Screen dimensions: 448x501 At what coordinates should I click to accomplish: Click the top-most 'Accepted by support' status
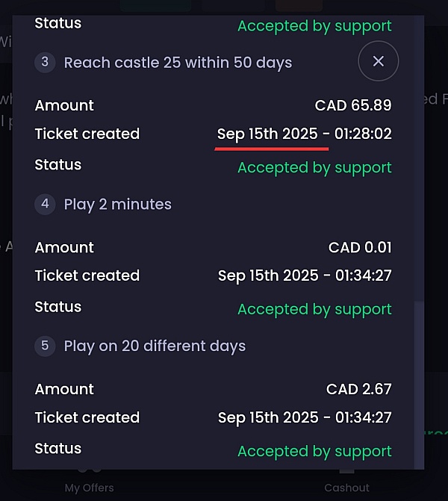(314, 26)
